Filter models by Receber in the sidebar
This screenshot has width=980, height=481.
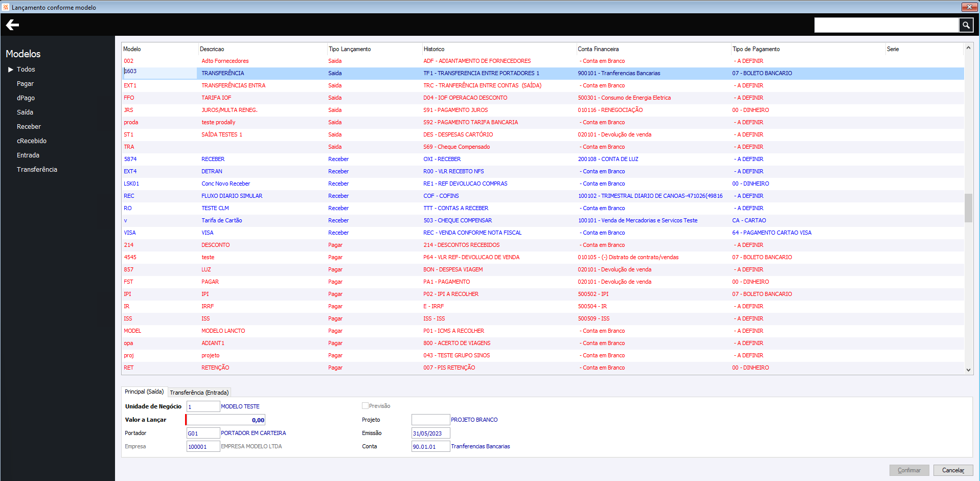pos(29,127)
